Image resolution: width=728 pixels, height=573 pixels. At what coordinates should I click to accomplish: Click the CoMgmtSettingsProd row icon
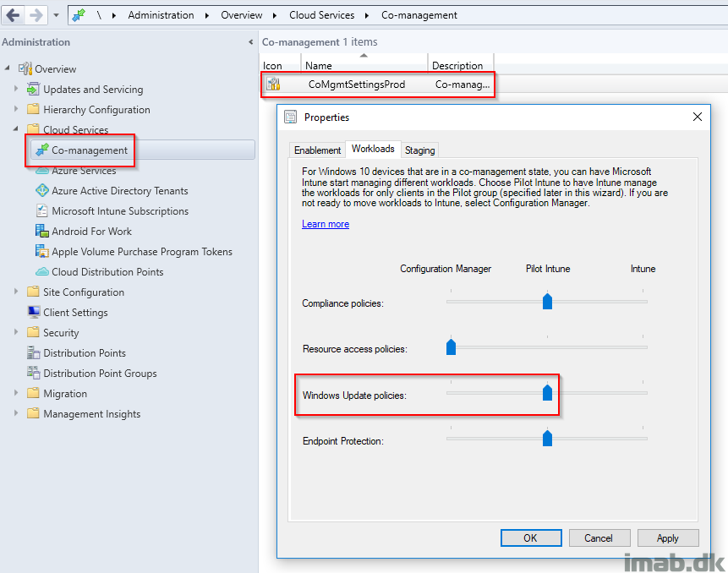[x=273, y=84]
